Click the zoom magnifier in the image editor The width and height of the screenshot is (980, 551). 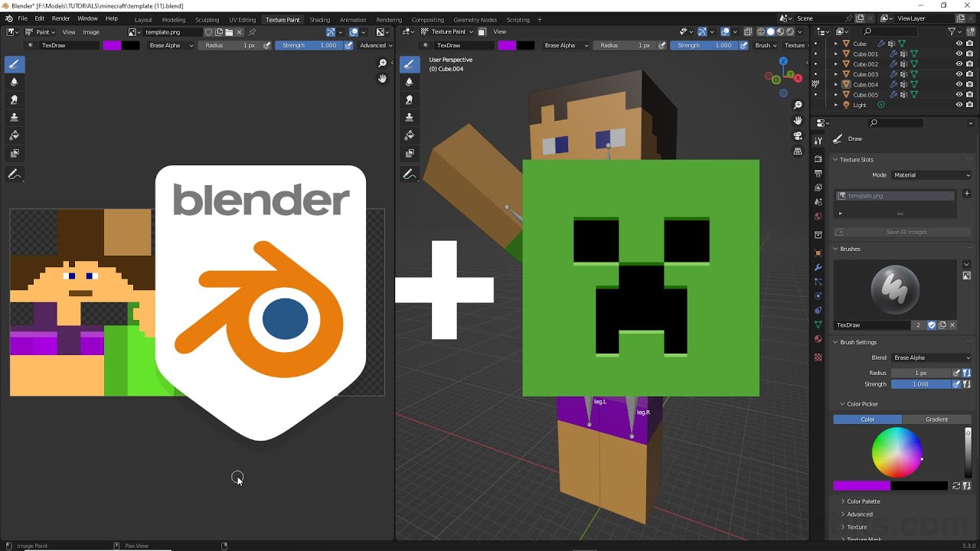tap(383, 64)
